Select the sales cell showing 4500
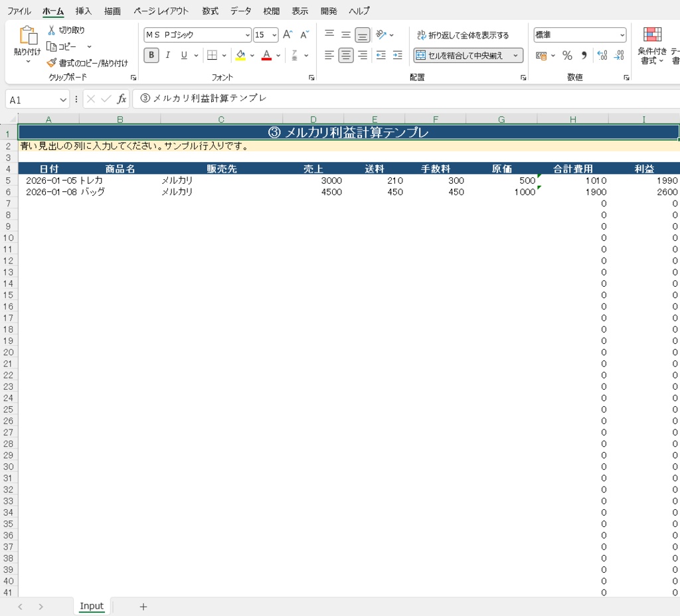Viewport: 680px width, 616px height. tap(313, 192)
